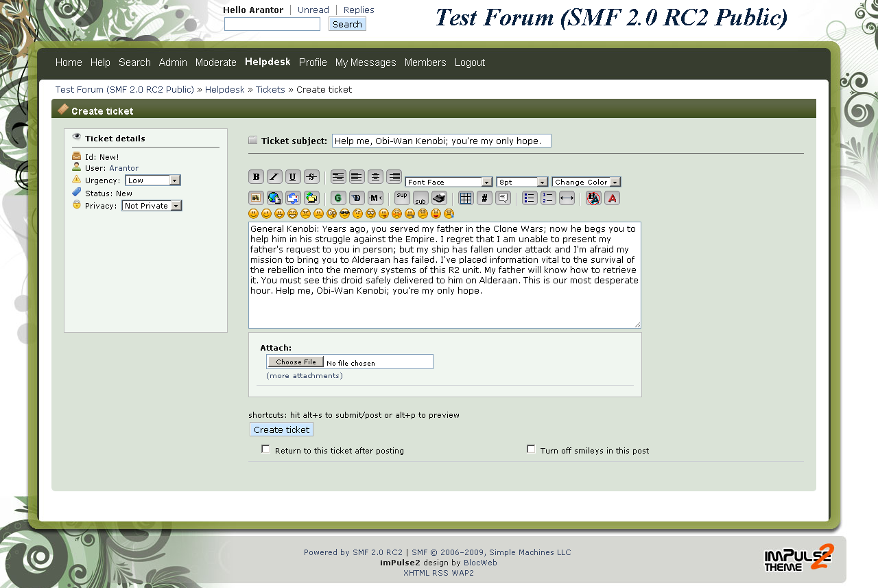Go to the Tickets breadcrumb link
Screen dimensions: 878x588
click(x=270, y=90)
